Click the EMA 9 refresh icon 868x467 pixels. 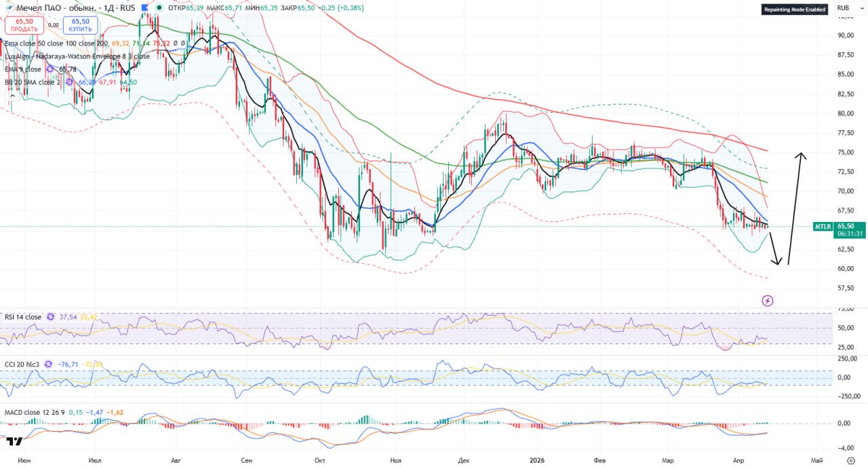click(x=49, y=69)
